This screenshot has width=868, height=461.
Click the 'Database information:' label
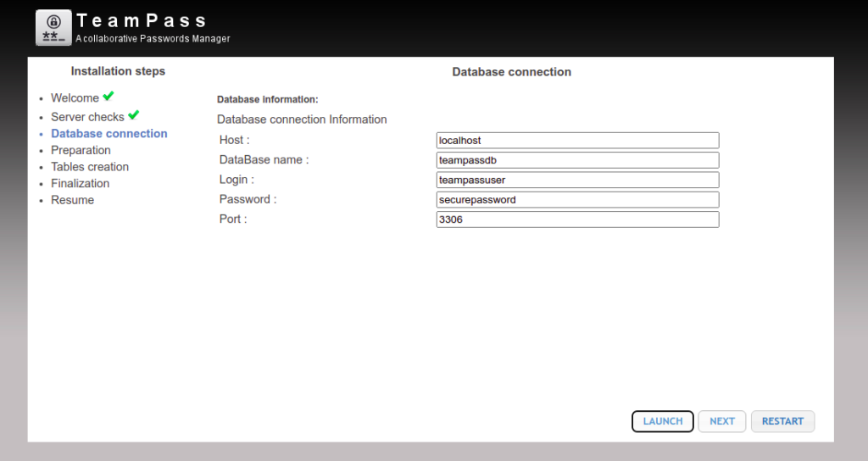pyautogui.click(x=267, y=100)
